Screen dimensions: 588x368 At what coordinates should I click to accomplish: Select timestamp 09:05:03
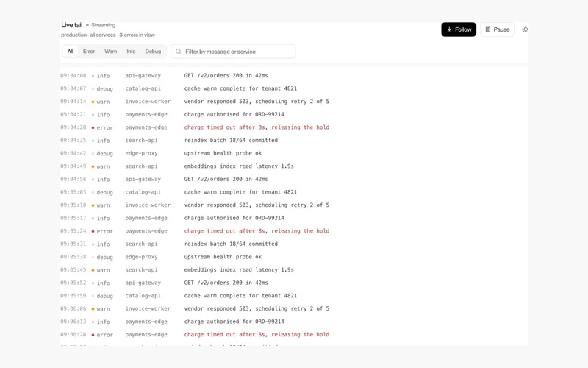coord(73,192)
